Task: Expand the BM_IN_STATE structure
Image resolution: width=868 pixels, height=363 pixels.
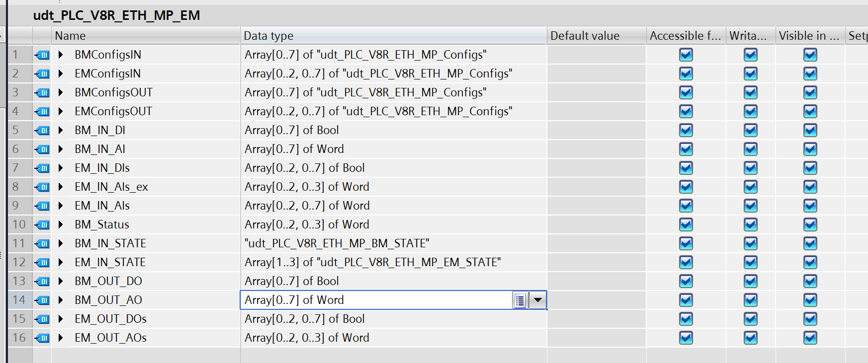Action: [61, 243]
